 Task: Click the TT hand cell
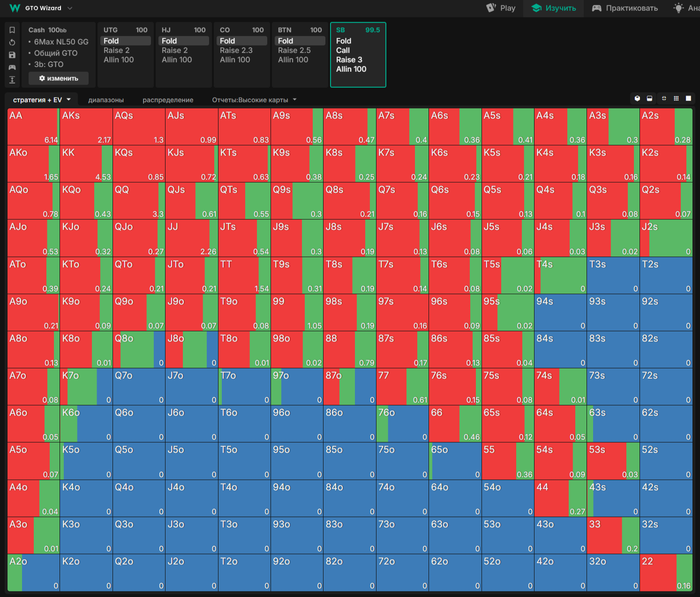244,276
